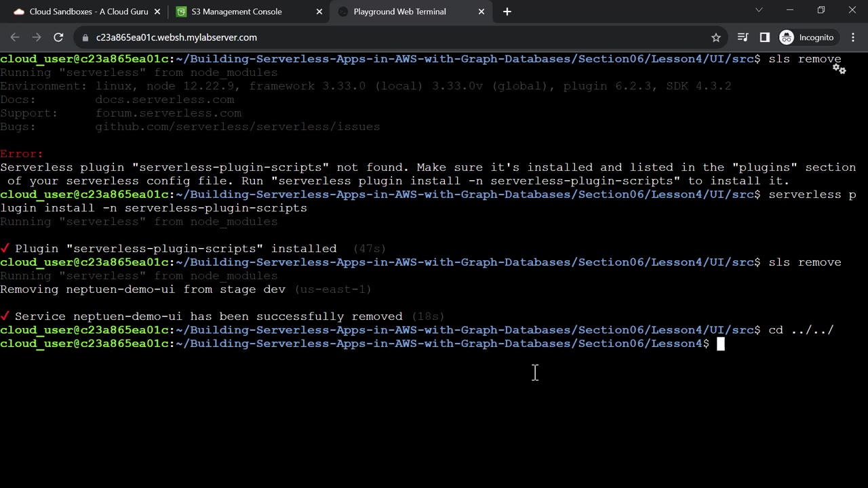Click the terminal cursor at last prompt

(x=721, y=344)
